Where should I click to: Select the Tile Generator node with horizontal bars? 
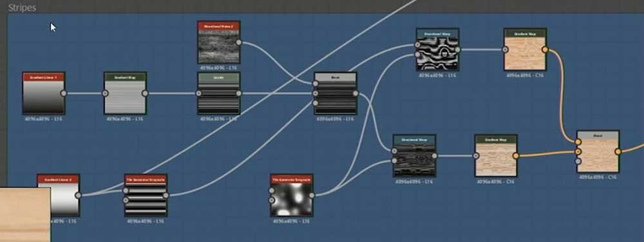click(146, 196)
